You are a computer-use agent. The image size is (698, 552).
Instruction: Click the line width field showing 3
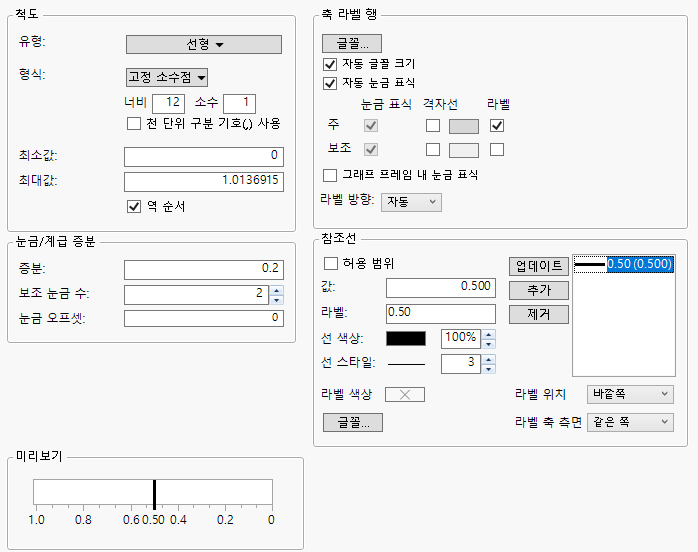(461, 364)
